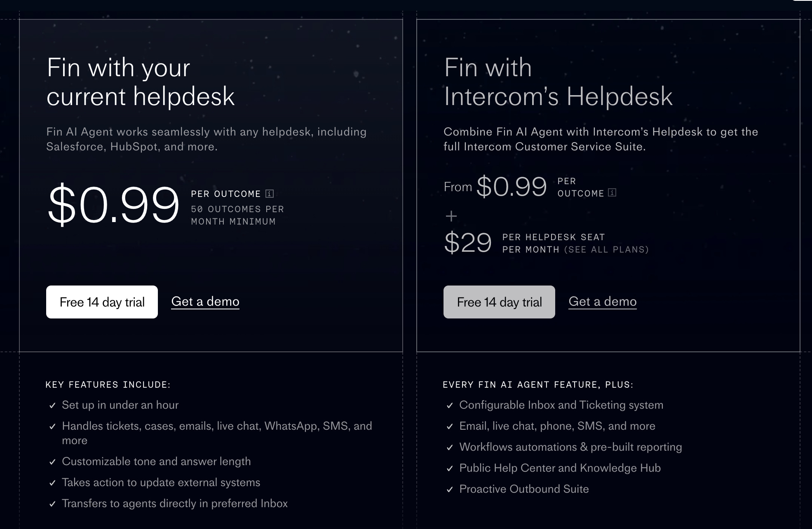Click the $29 per helpdesk seat price

pyautogui.click(x=468, y=242)
